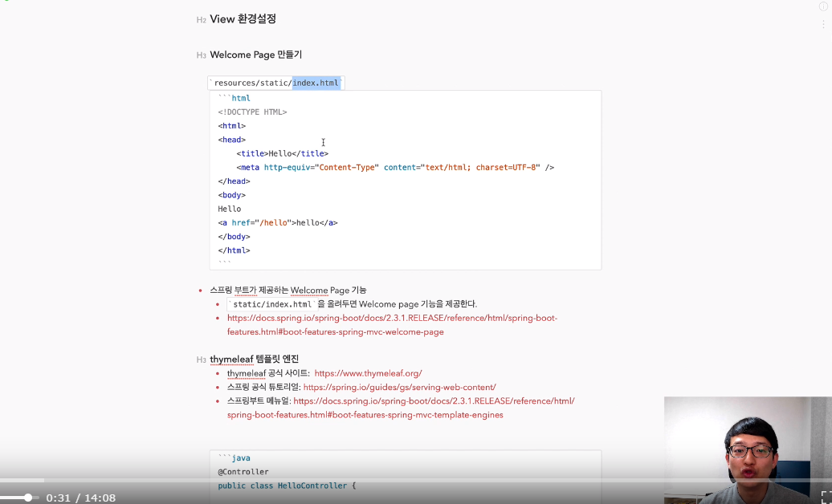
Task: Click the @Controller annotation line
Action: click(243, 472)
